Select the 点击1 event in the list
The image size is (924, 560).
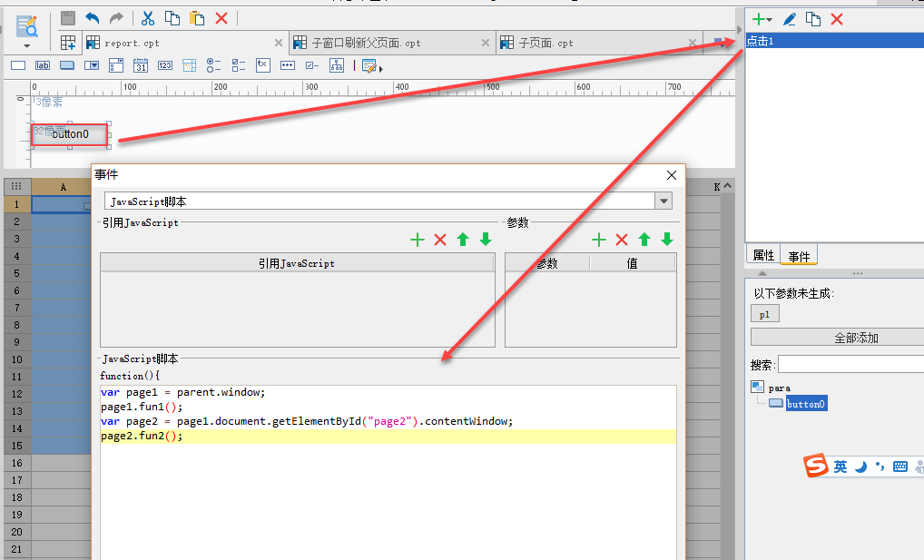tap(834, 41)
